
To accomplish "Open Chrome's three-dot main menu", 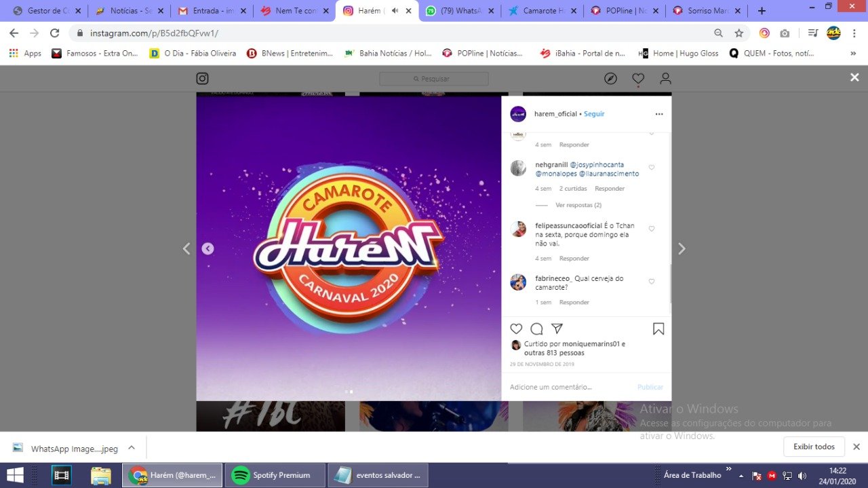I will tap(854, 33).
